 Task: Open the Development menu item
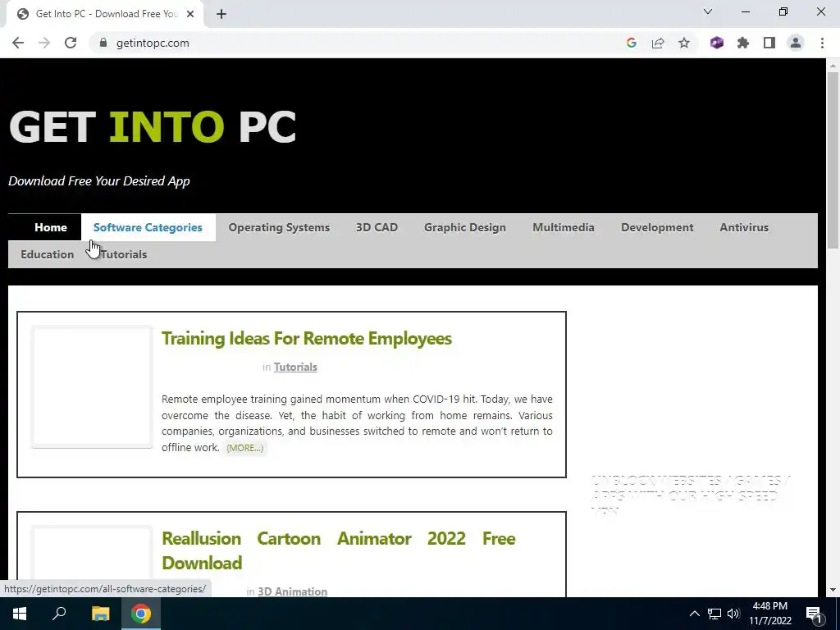(657, 227)
